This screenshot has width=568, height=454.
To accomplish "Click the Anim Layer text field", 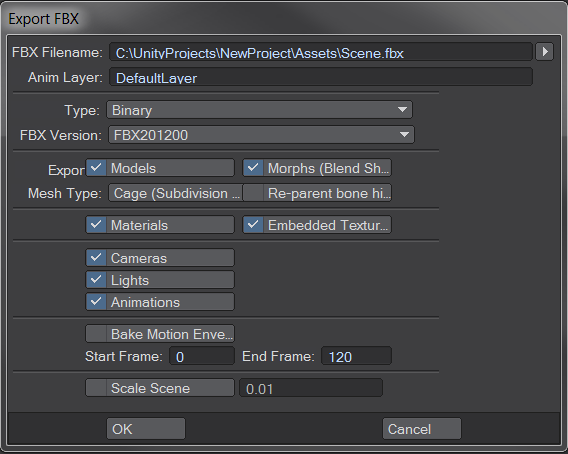I will click(x=321, y=77).
